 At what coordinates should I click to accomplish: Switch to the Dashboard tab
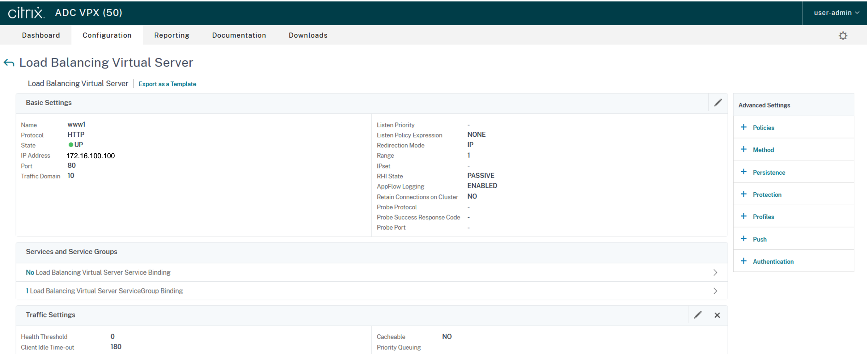(41, 35)
